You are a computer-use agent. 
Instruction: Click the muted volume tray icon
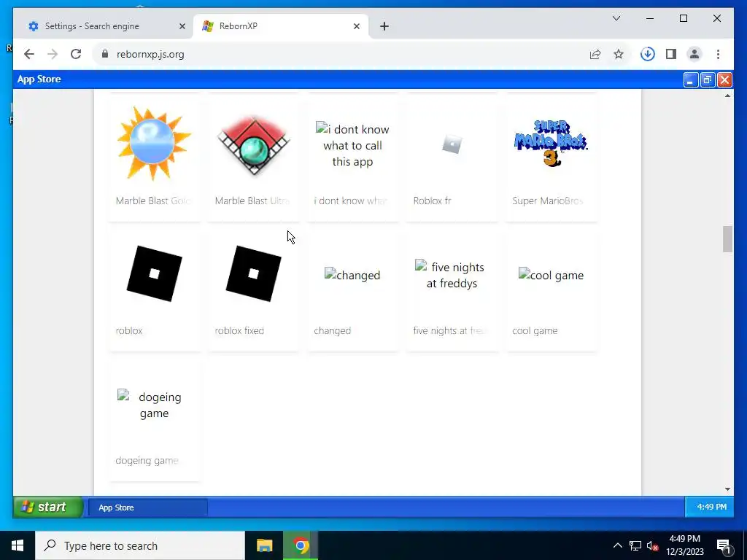pos(653,545)
